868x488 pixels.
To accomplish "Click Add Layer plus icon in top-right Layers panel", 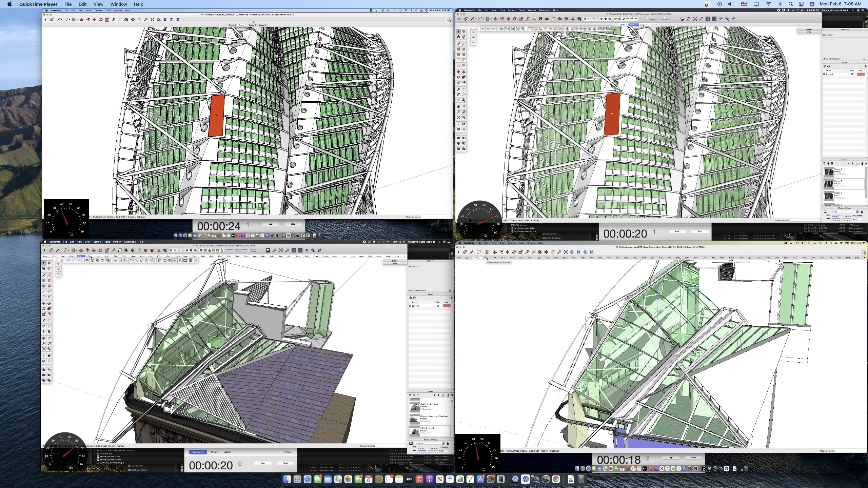I will click(825, 66).
